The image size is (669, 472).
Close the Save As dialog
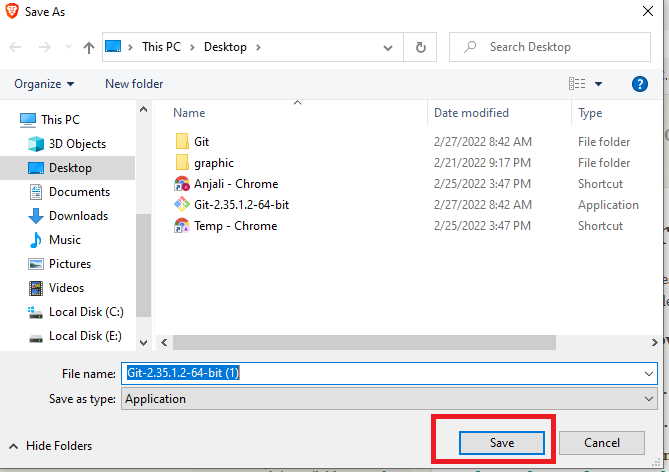pos(648,11)
